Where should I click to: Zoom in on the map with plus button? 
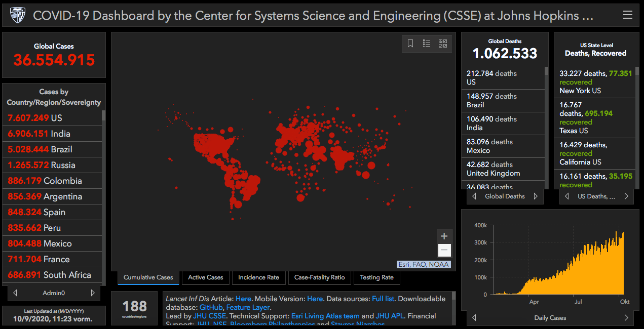444,236
